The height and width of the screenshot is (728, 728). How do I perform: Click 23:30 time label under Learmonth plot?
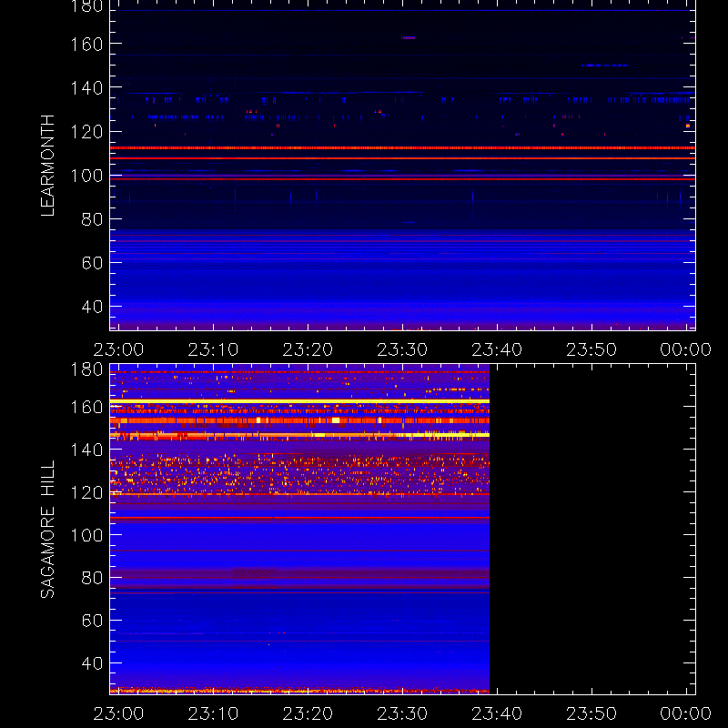(x=402, y=349)
